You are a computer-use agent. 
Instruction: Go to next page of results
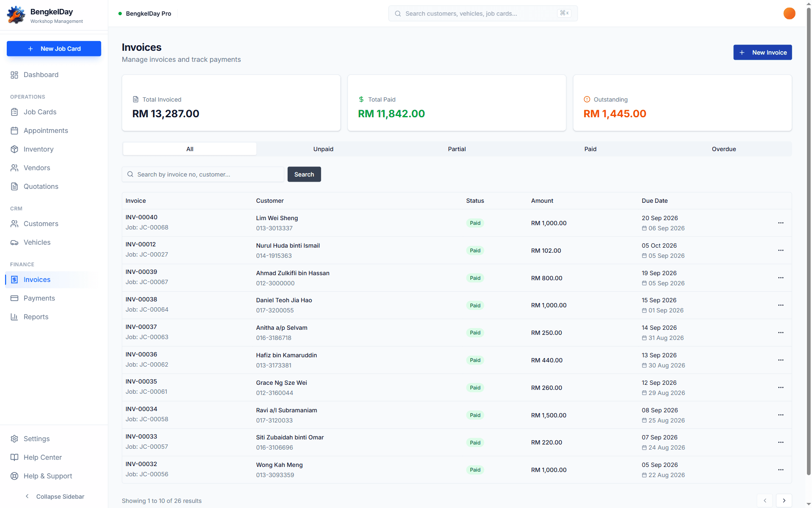pyautogui.click(x=784, y=500)
